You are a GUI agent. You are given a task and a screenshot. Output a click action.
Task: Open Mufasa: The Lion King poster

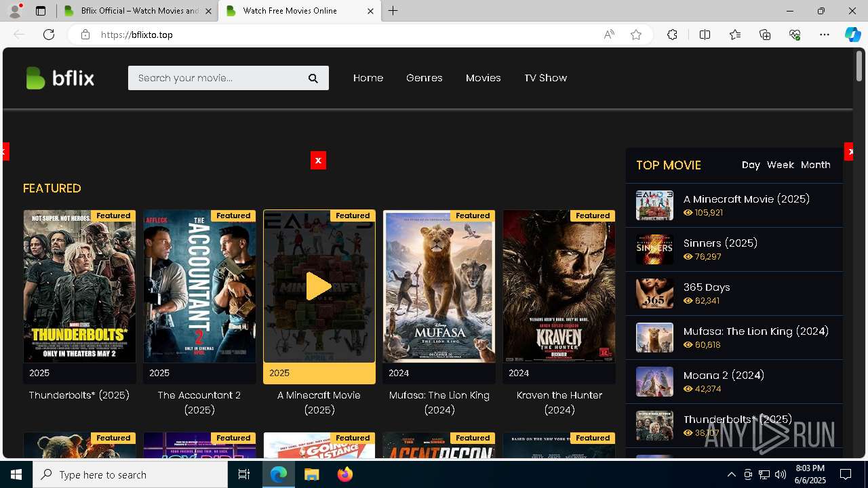(x=439, y=286)
